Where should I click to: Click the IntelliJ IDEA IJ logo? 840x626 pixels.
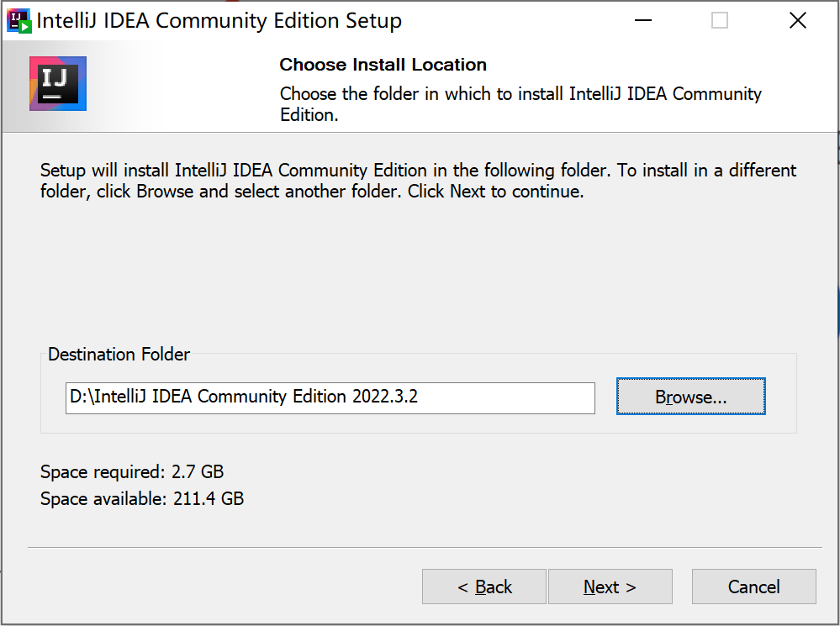pyautogui.click(x=58, y=83)
